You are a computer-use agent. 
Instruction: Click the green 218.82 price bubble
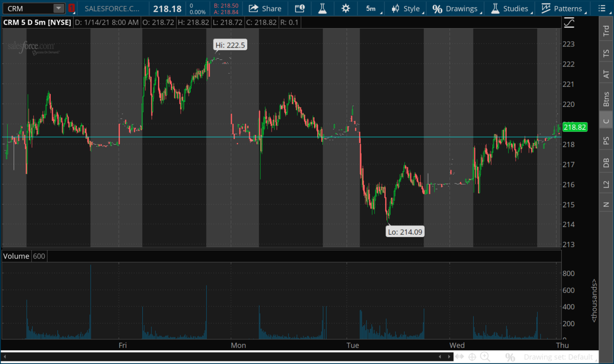tap(574, 127)
